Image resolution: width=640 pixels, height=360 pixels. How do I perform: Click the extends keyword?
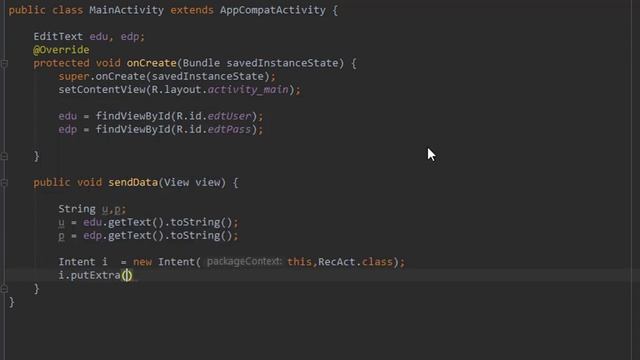[192, 10]
